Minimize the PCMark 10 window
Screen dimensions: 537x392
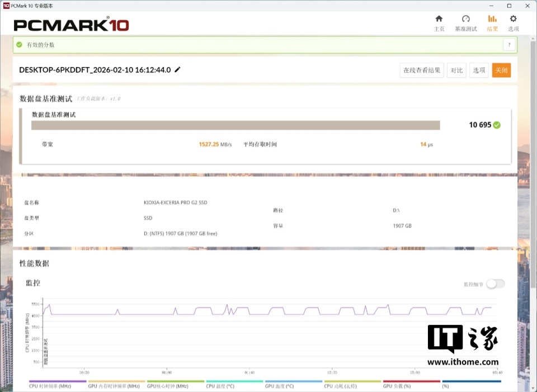pos(492,6)
